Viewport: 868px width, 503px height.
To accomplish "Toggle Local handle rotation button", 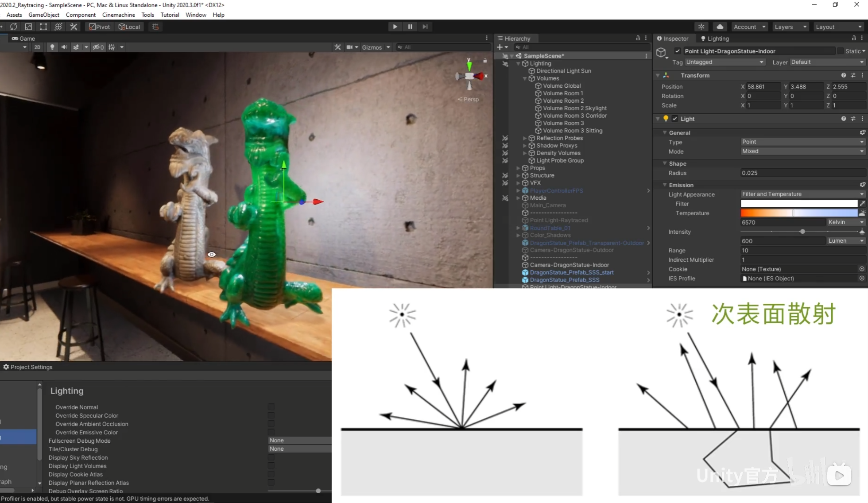I will tap(129, 27).
